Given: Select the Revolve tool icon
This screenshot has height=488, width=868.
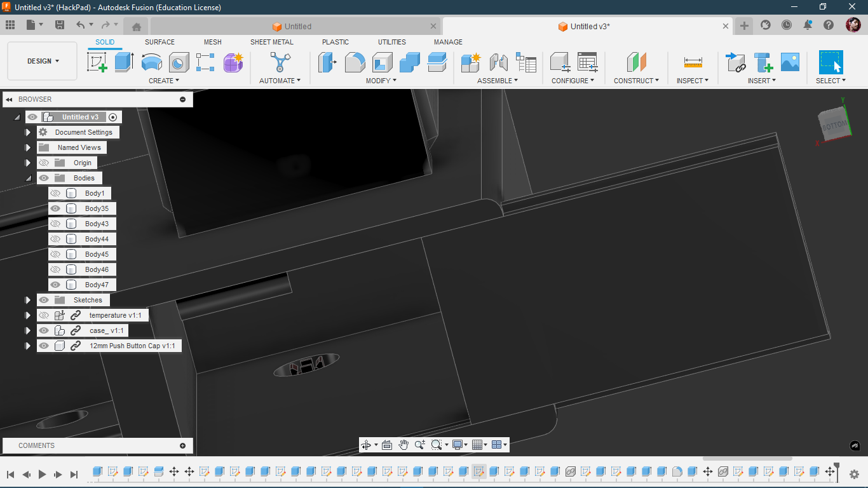Looking at the screenshot, I should click(x=151, y=62).
